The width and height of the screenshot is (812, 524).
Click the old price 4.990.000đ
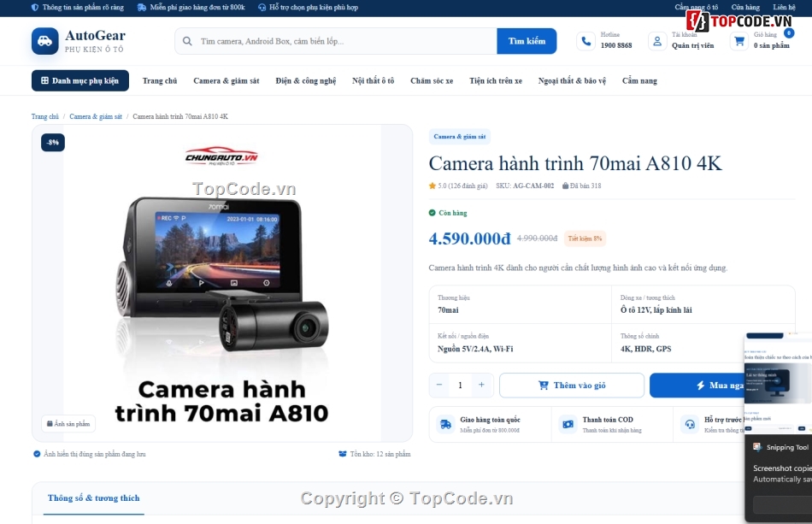(x=537, y=238)
